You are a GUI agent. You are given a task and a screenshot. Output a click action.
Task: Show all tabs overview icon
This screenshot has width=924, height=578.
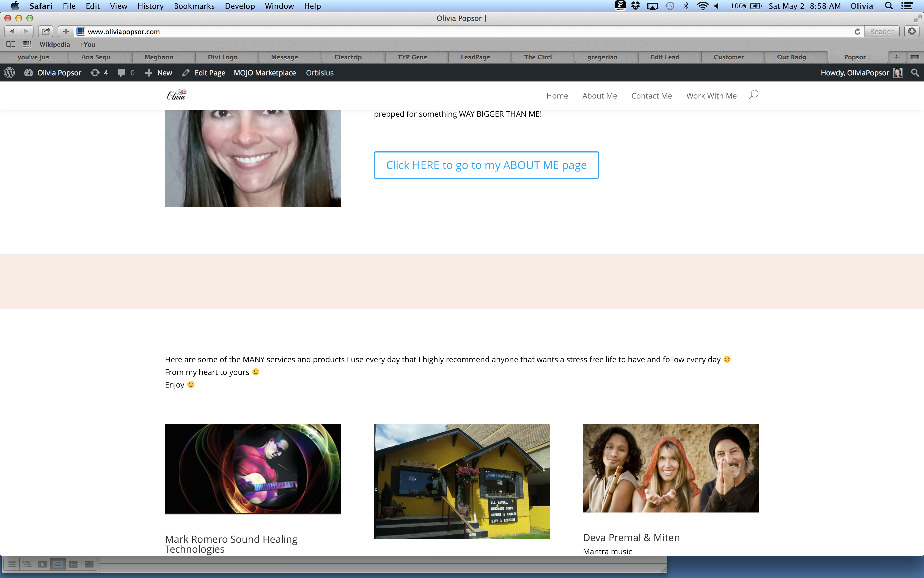tap(914, 57)
